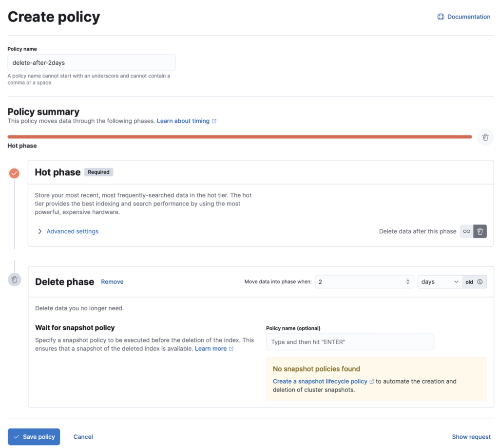Toggle infinite data retention for the hot phase
Image resolution: width=499 pixels, height=448 pixels.
click(x=466, y=231)
